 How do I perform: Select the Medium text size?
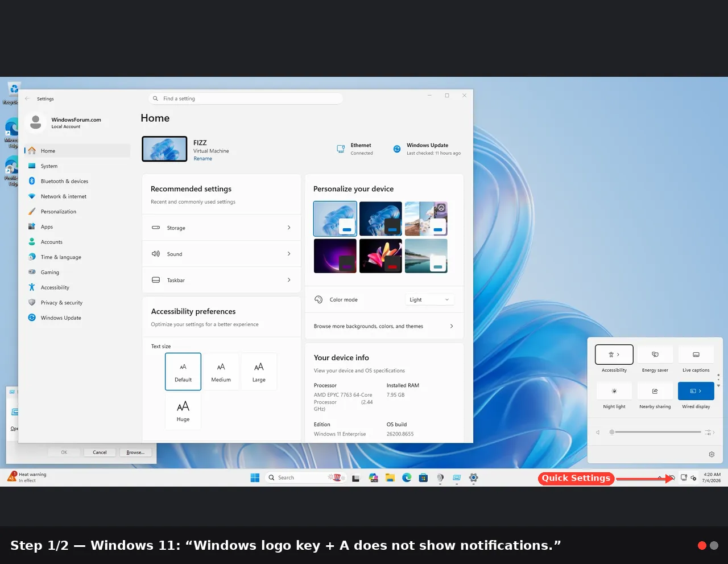click(x=221, y=372)
